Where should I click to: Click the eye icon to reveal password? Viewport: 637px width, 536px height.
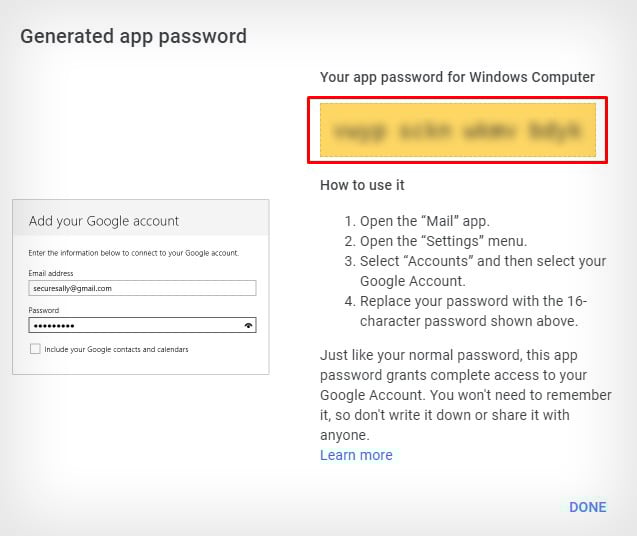pos(248,326)
